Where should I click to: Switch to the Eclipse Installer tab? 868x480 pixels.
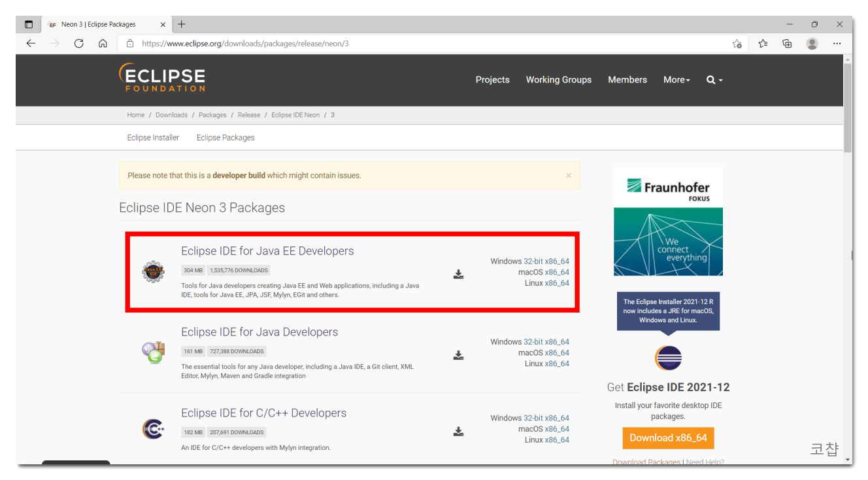[153, 137]
